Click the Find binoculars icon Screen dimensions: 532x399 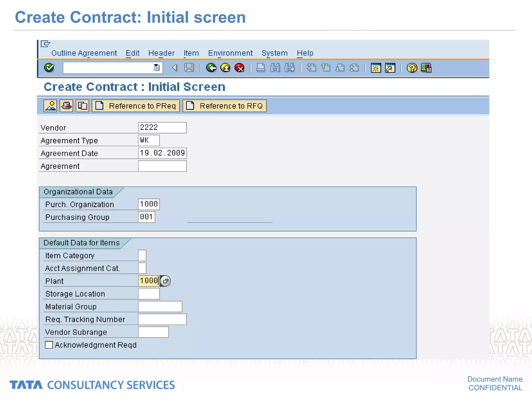(x=275, y=68)
